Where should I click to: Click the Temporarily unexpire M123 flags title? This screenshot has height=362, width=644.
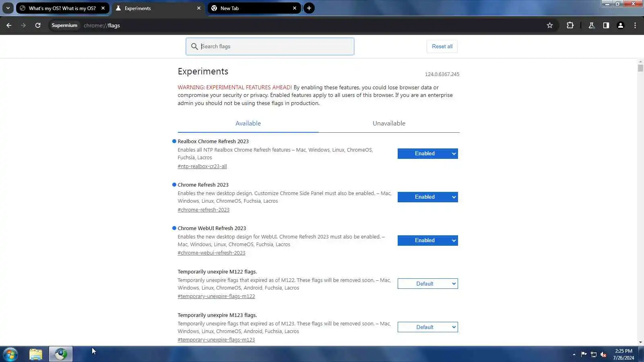pos(217,315)
